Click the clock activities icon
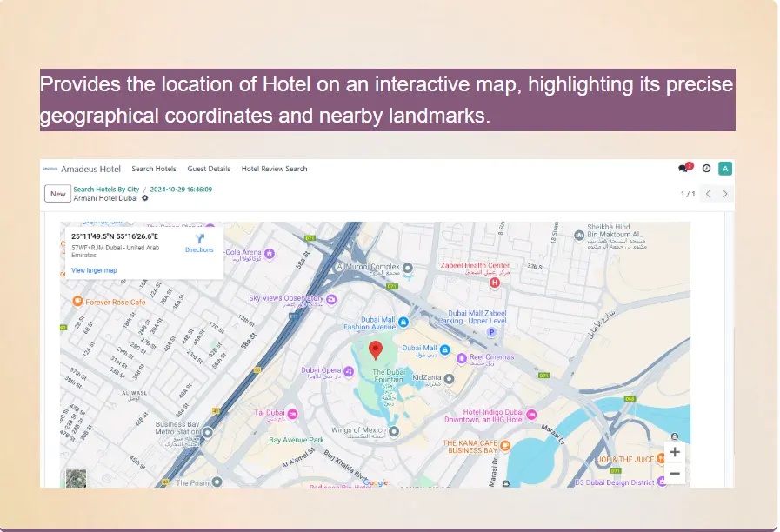Viewport: 780px width, 532px height. (x=706, y=169)
